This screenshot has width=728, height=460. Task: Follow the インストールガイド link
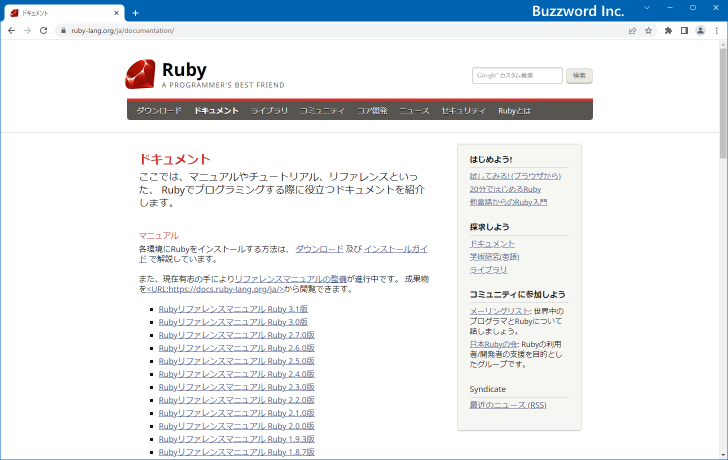[396, 249]
